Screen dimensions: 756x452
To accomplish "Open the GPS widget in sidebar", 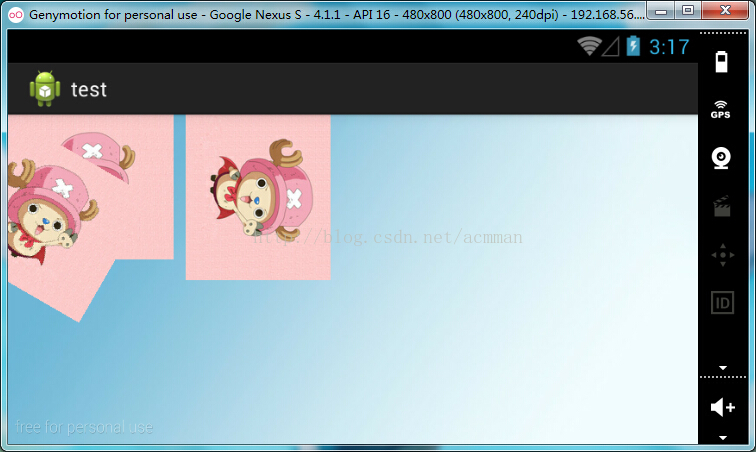I will (721, 110).
